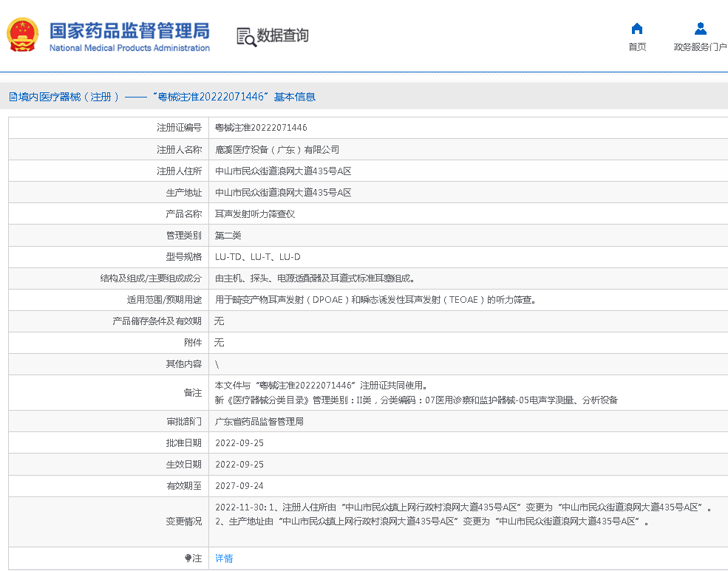
Task: Click the home house icon
Action: (x=636, y=29)
